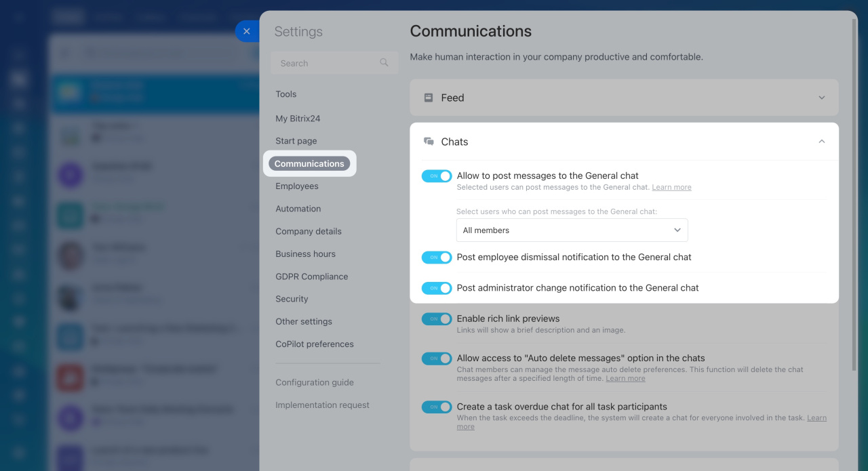The image size is (868, 471).
Task: Open the Configuration guide link
Action: coord(314,383)
